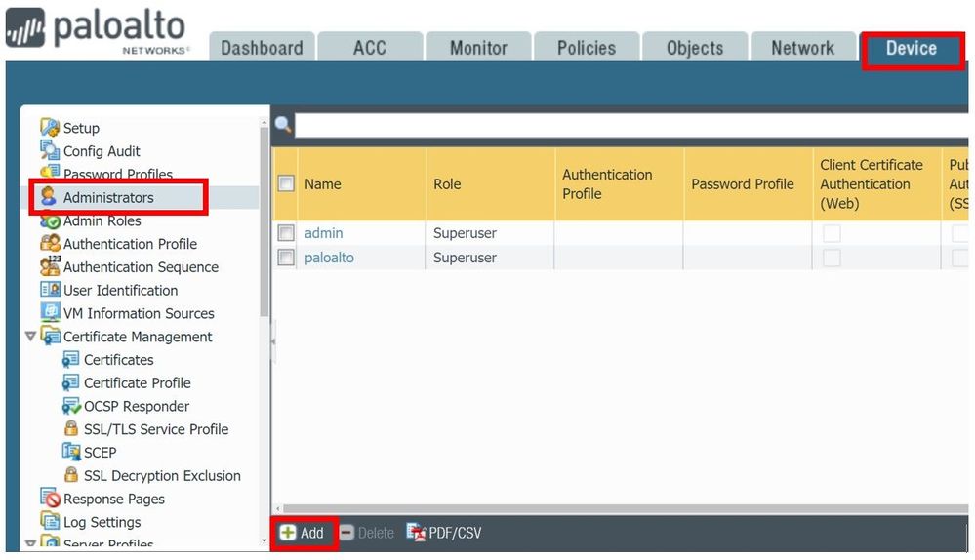The width and height of the screenshot is (975, 560).
Task: Click Superuser role in paloalto row
Action: click(x=465, y=258)
